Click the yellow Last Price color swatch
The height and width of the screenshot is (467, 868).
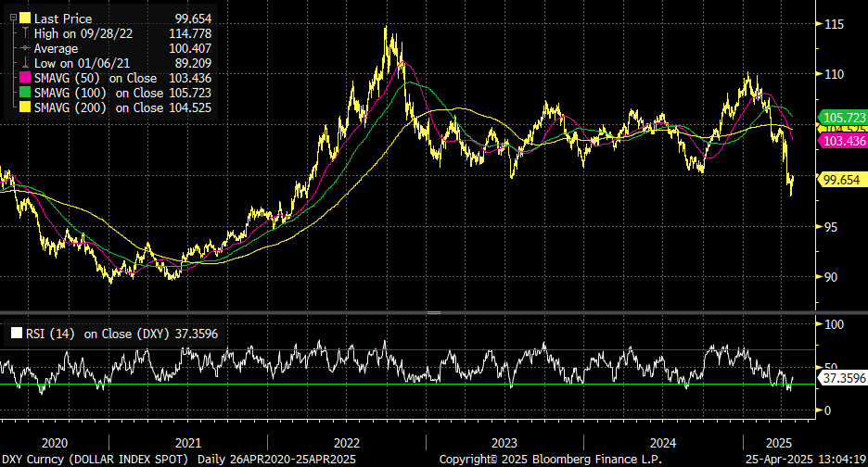pyautogui.click(x=25, y=19)
